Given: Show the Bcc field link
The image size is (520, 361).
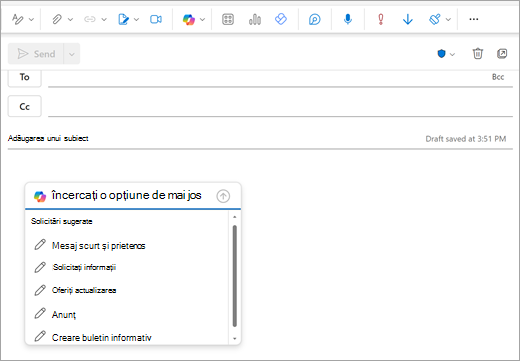Looking at the screenshot, I should point(498,77).
